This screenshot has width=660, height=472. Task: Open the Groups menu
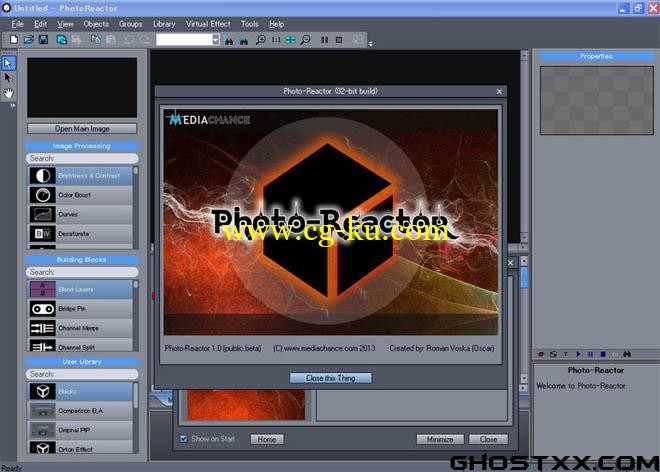tap(130, 24)
